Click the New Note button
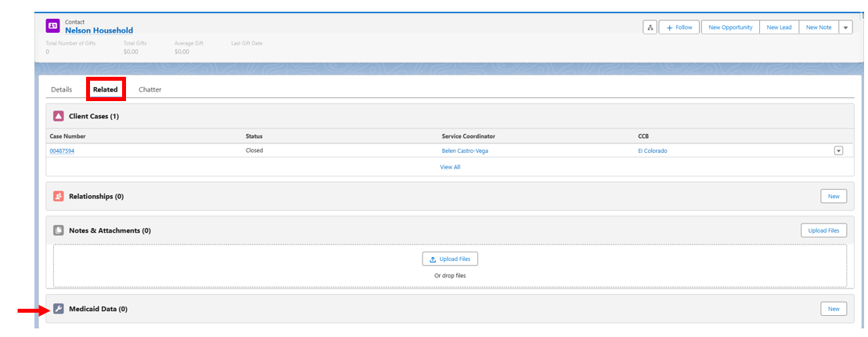868x337 pixels. tap(818, 27)
